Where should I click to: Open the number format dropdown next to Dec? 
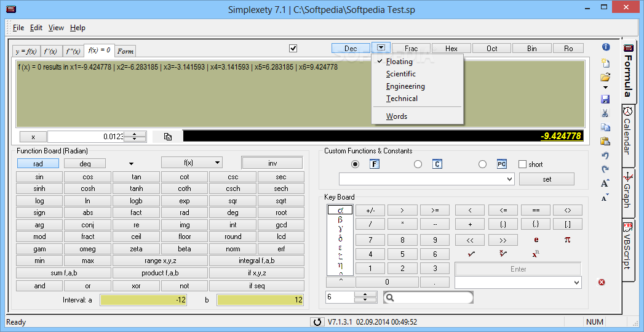(381, 47)
